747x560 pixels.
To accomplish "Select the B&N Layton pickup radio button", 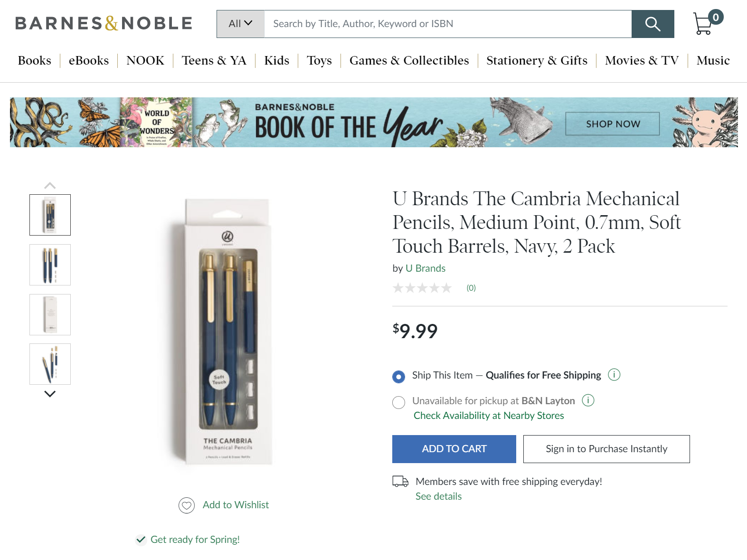I will 399,402.
